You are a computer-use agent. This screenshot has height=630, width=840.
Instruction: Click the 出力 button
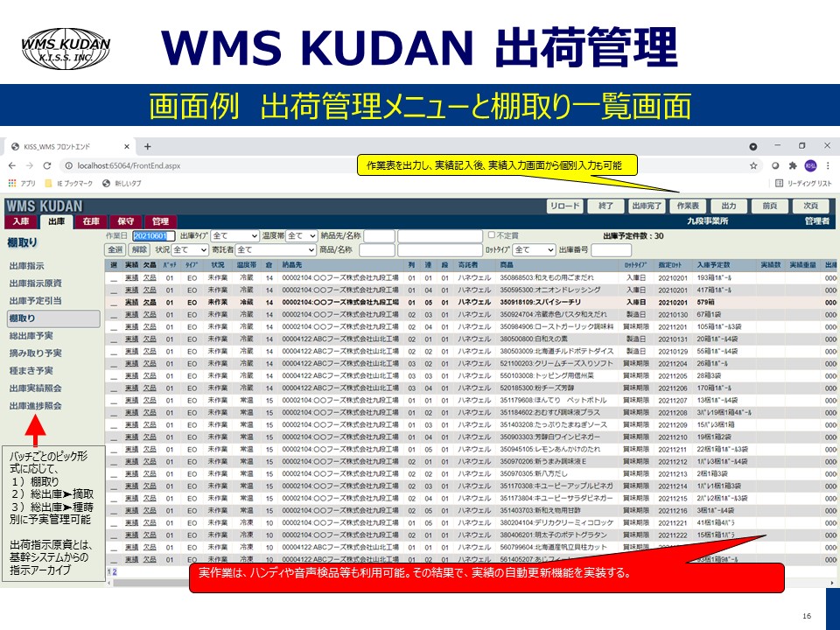point(729,206)
